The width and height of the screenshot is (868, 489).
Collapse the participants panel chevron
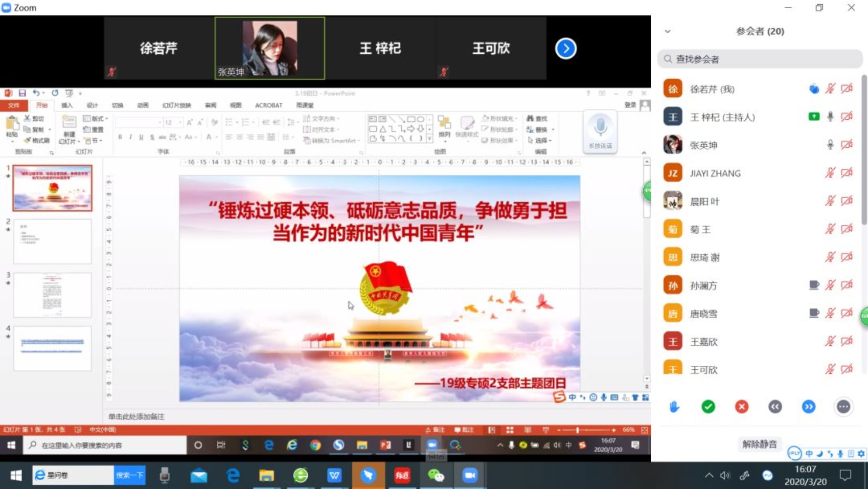pyautogui.click(x=668, y=31)
